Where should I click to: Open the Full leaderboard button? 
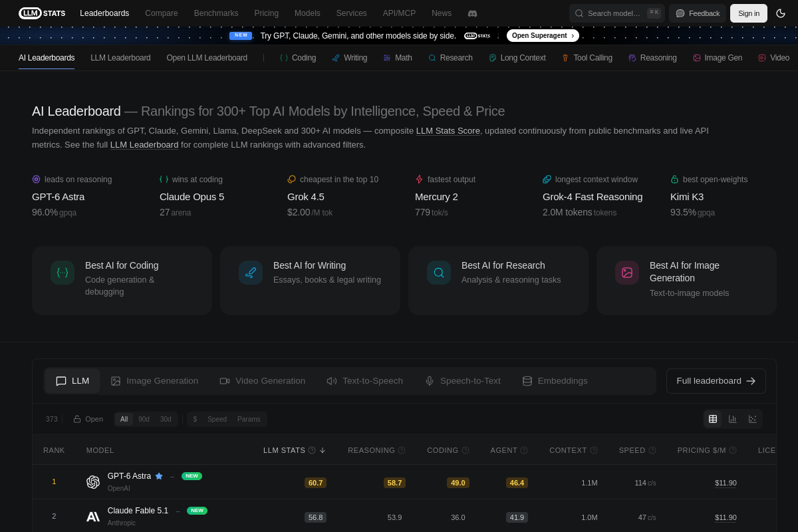tap(716, 381)
